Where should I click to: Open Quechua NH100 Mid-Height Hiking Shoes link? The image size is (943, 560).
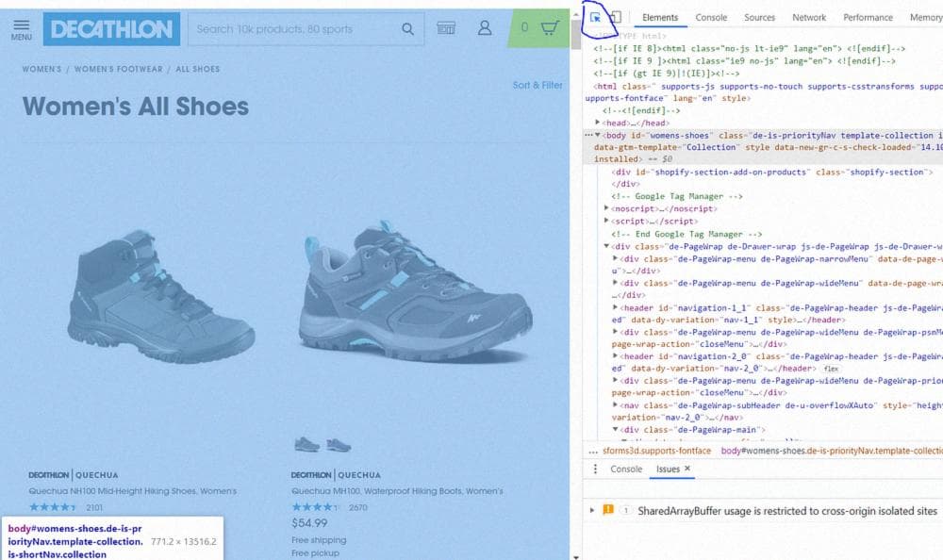[132, 491]
